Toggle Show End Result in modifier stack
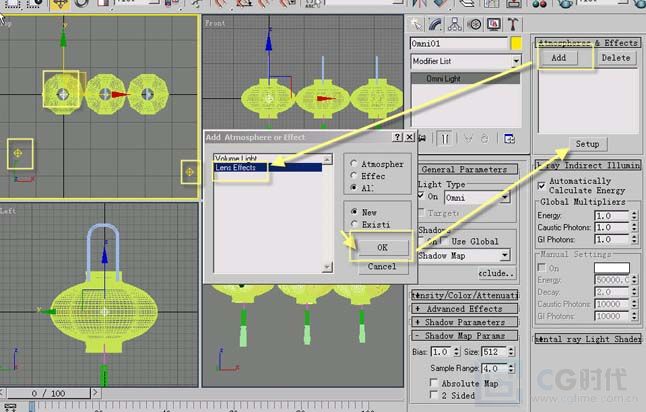The image size is (646, 412). (445, 139)
